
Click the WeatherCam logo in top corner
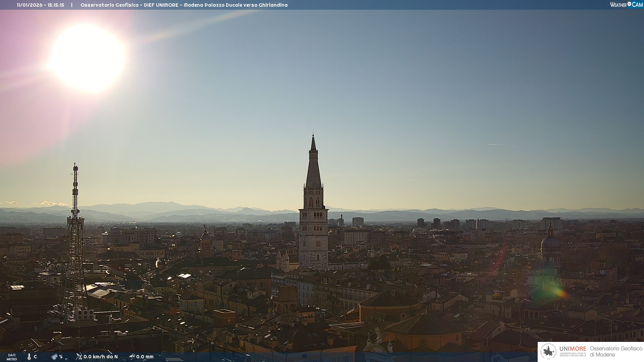pos(626,5)
